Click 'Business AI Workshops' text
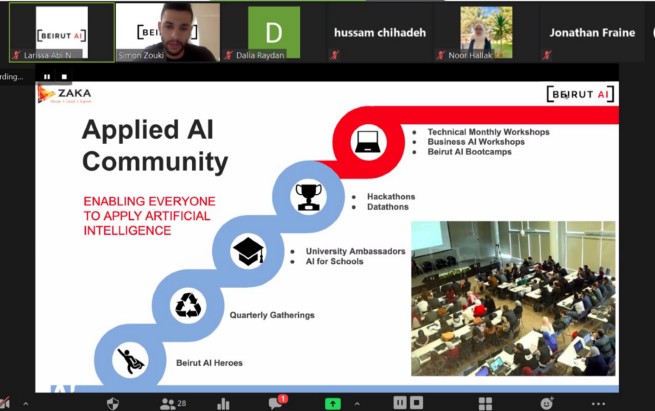Viewport: 655px width, 411px height. click(x=476, y=142)
